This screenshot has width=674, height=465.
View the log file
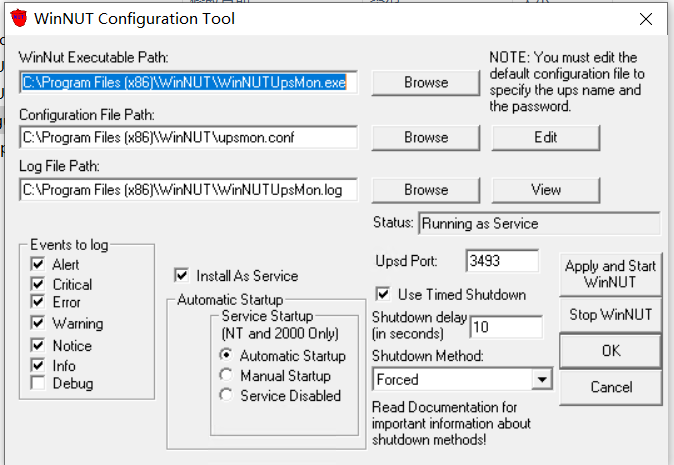[545, 190]
